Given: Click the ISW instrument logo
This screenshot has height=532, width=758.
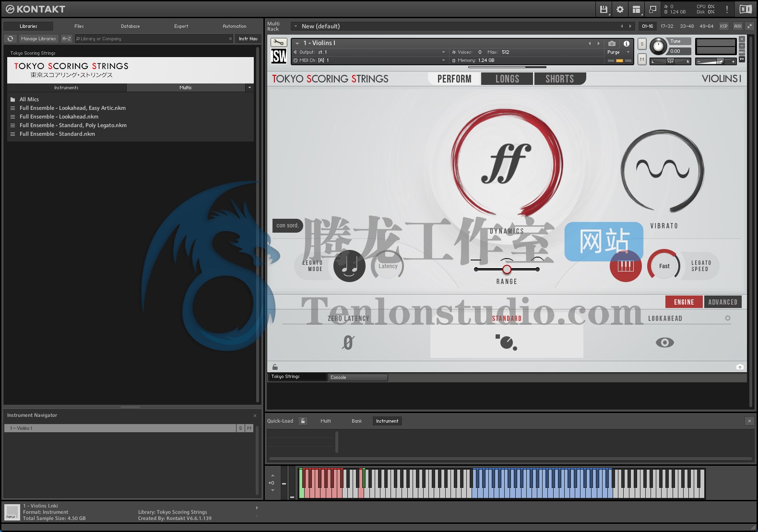Looking at the screenshot, I should pyautogui.click(x=279, y=56).
